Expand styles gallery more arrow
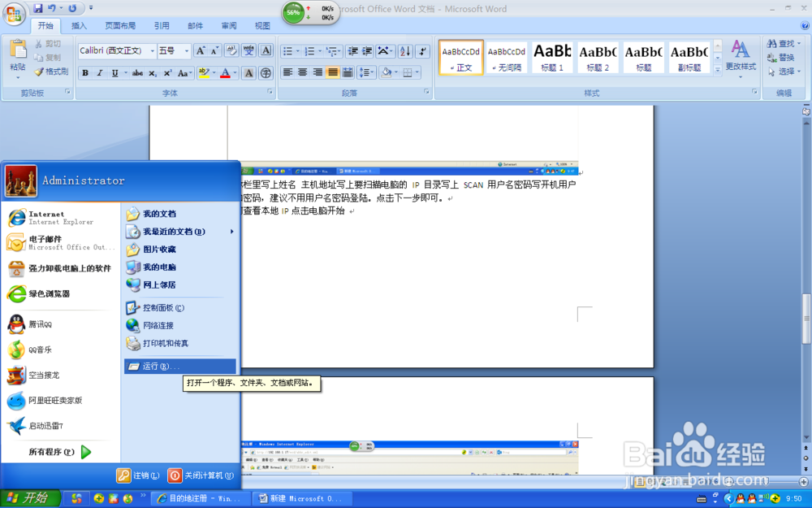812x508 pixels. [718, 69]
